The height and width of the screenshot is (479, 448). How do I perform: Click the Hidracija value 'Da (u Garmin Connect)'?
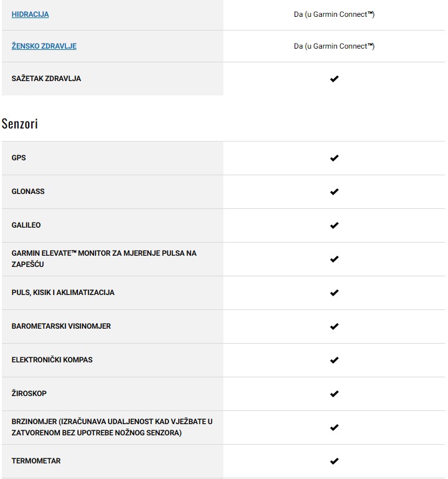pos(334,14)
